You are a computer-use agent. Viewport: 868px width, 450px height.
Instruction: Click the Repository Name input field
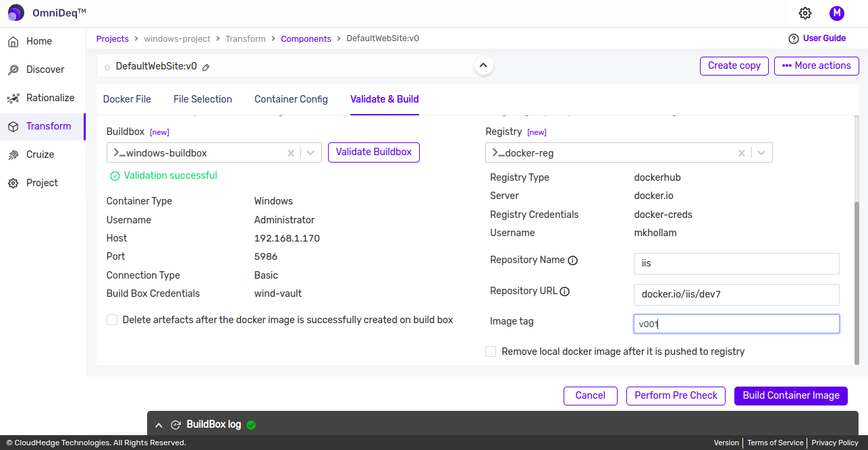pyautogui.click(x=736, y=264)
